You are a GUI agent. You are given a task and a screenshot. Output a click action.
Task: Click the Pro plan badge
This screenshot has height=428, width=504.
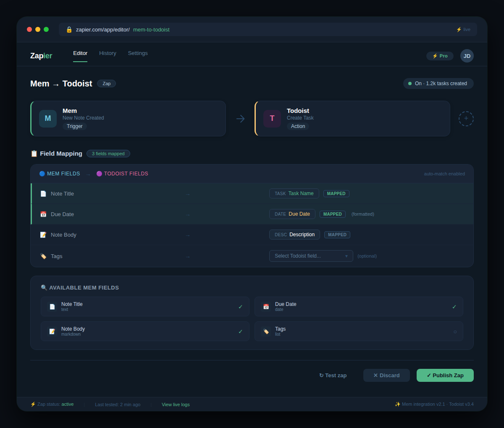pos(440,56)
